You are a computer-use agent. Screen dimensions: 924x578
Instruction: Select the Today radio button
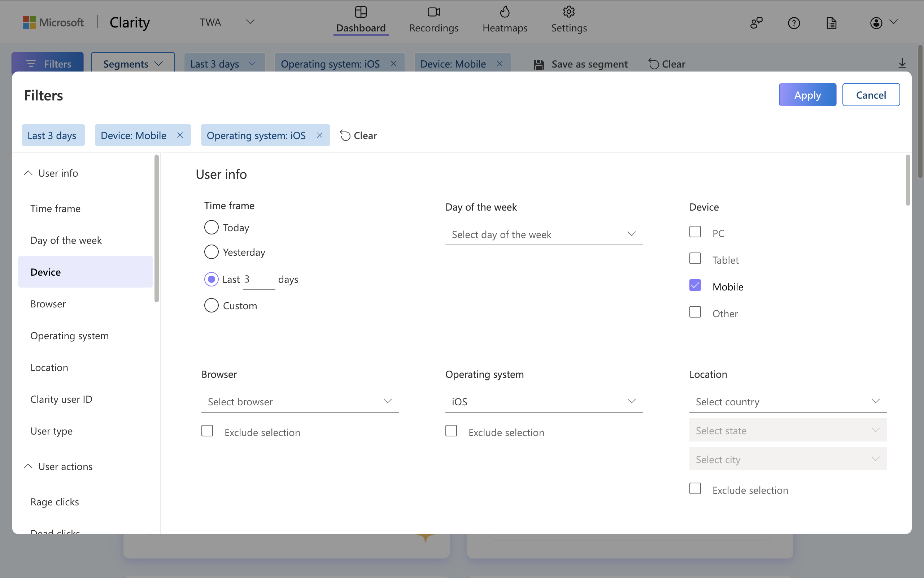coord(211,228)
